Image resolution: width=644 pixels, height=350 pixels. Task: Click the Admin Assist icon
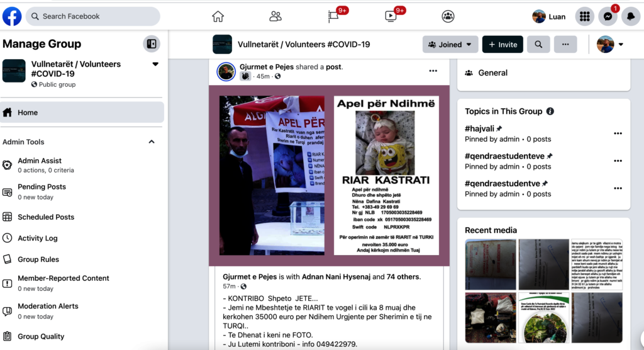[x=7, y=165]
